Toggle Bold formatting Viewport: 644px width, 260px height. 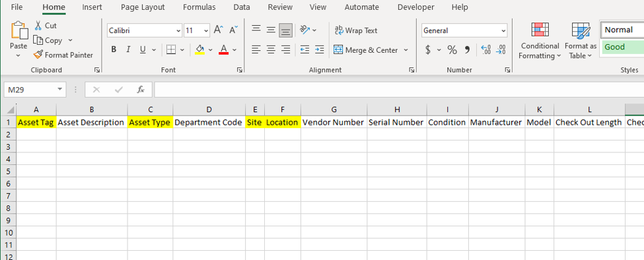114,49
